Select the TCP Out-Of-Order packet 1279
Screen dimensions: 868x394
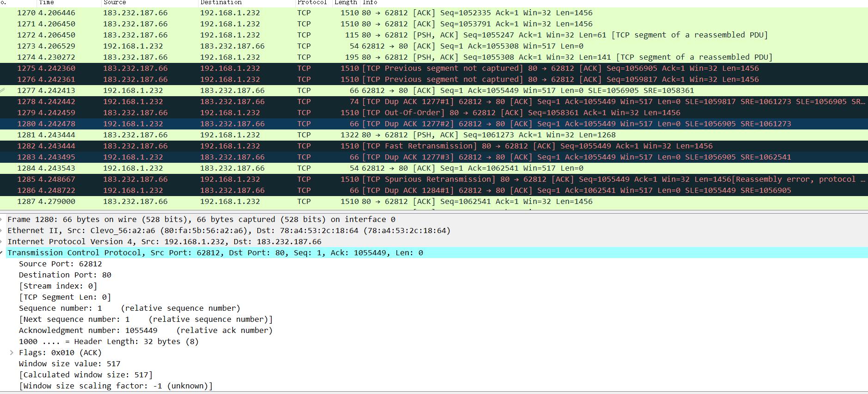(x=434, y=113)
